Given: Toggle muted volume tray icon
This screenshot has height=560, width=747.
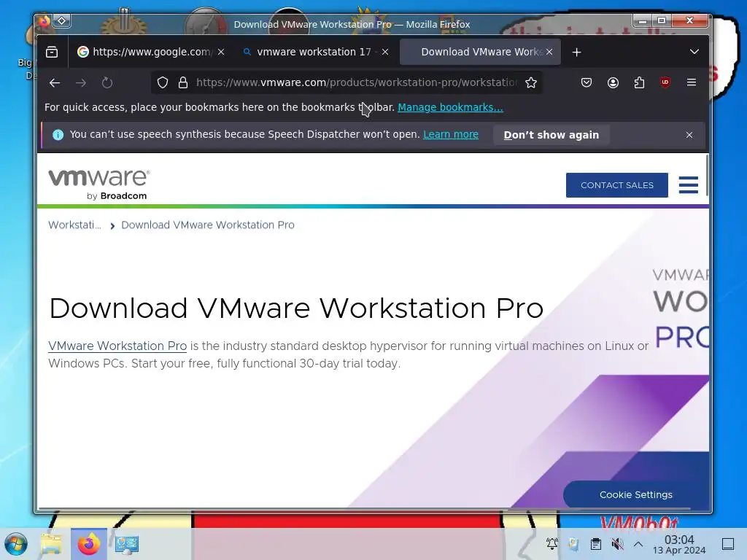Looking at the screenshot, I should click(617, 544).
